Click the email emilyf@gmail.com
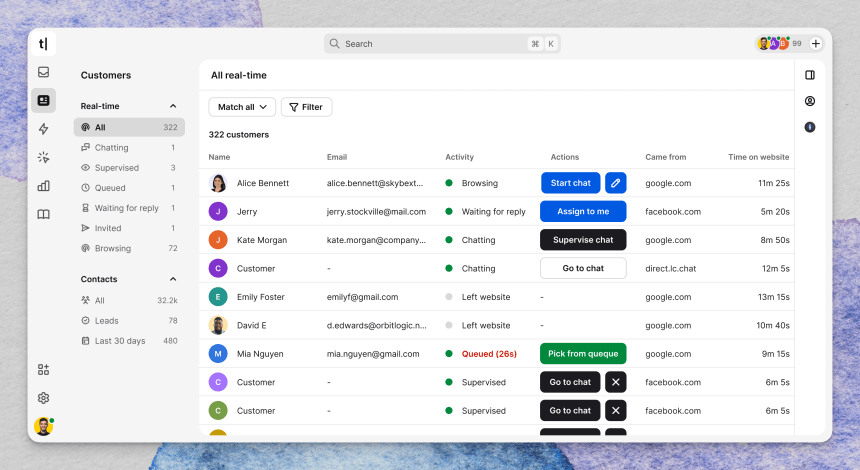 click(x=363, y=297)
